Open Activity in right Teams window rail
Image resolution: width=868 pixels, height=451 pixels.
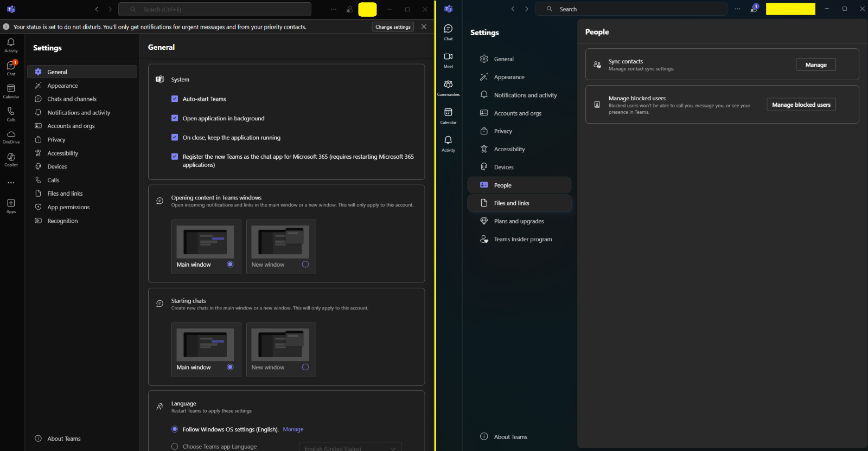point(448,144)
